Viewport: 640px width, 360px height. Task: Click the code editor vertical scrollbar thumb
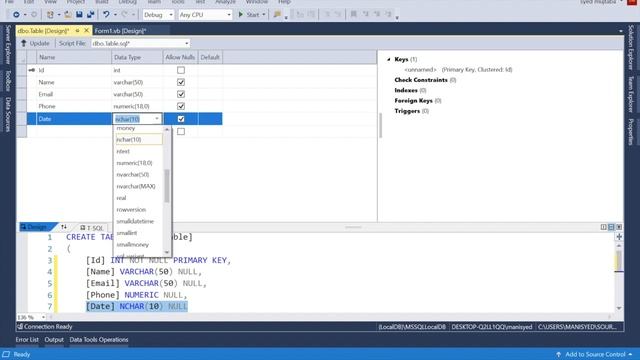pyautogui.click(x=619, y=260)
